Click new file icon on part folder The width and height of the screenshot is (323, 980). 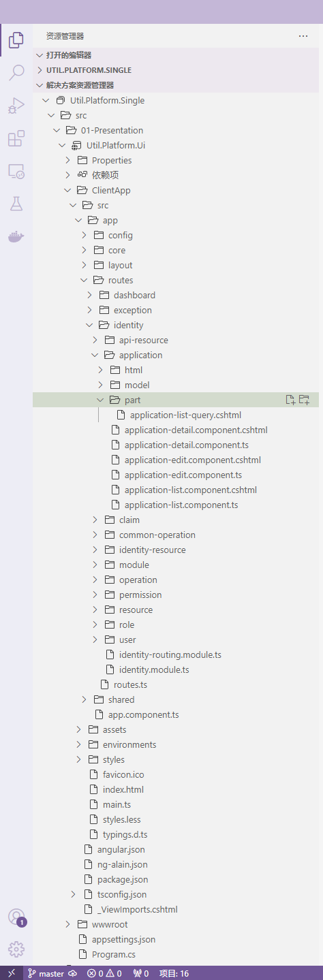(290, 400)
